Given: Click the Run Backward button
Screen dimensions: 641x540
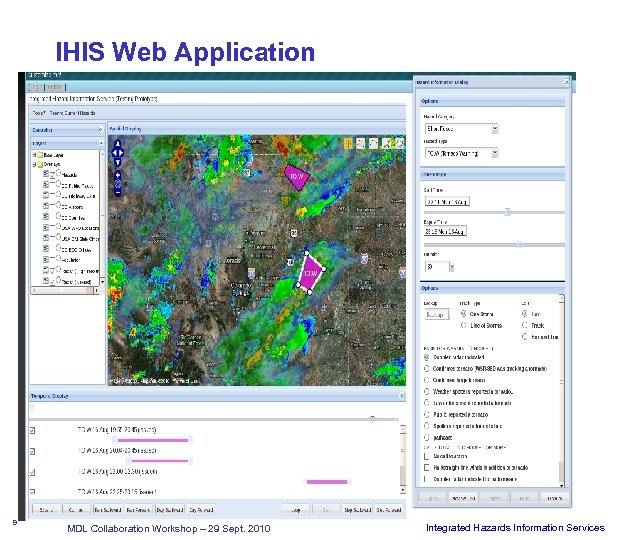Looking at the screenshot, I should (x=108, y=510).
